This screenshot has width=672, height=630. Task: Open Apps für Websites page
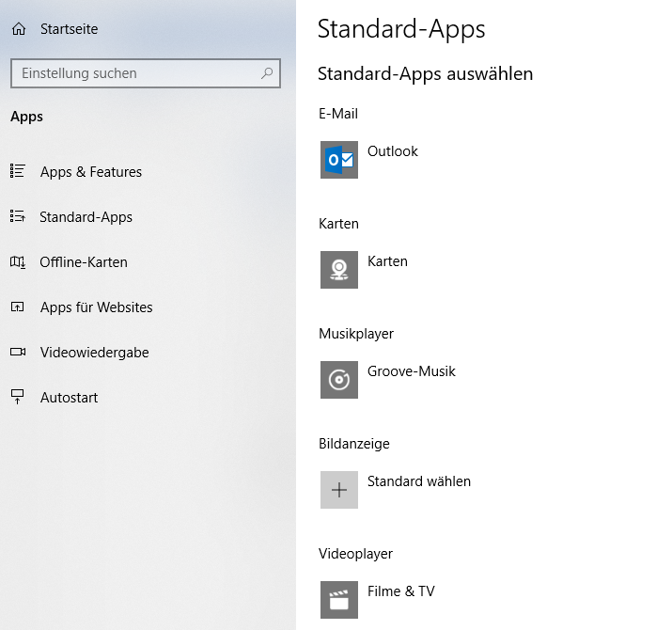(97, 307)
